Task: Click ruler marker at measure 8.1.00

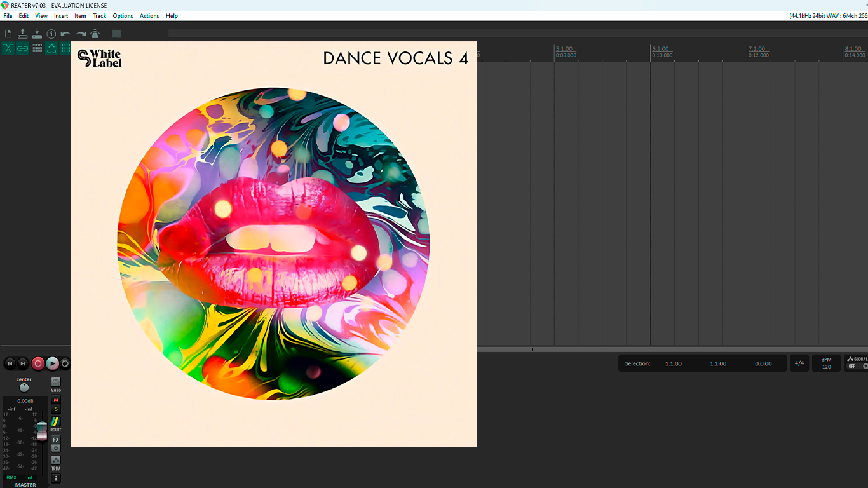Action: point(854,49)
